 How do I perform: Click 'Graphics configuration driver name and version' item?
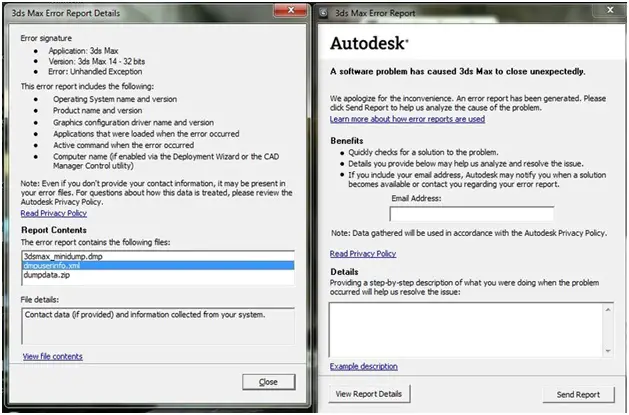point(133,122)
